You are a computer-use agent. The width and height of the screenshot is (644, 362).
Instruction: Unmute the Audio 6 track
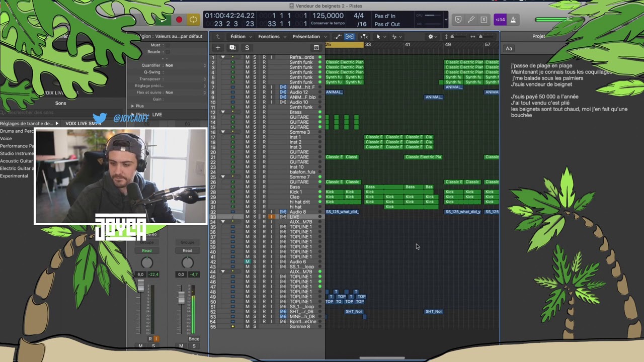click(247, 262)
